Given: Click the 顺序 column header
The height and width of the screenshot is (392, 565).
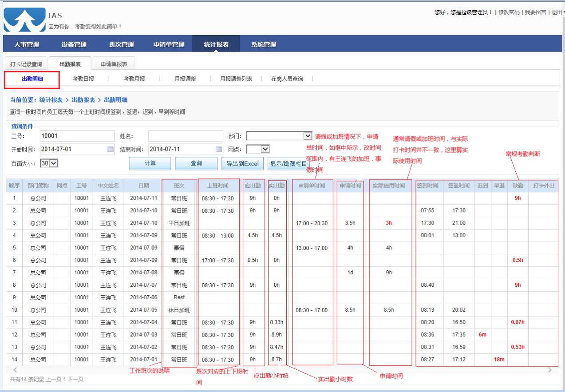Looking at the screenshot, I should 14,186.
